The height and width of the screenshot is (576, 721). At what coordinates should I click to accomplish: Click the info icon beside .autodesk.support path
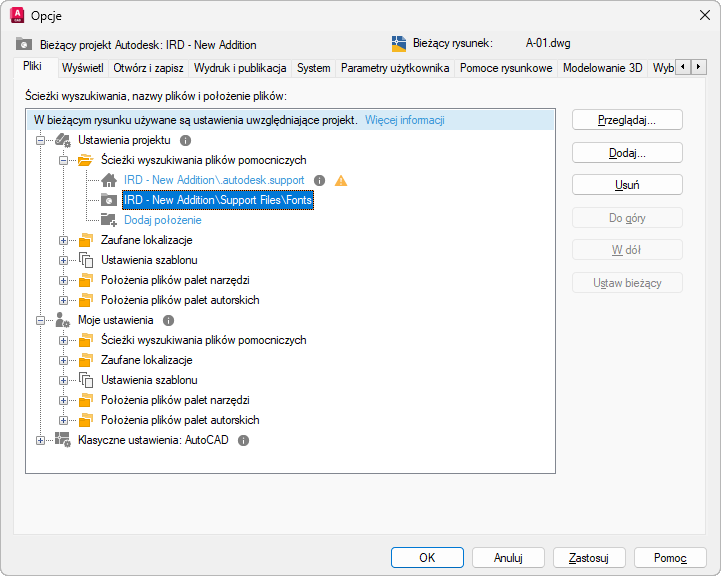pyautogui.click(x=320, y=180)
